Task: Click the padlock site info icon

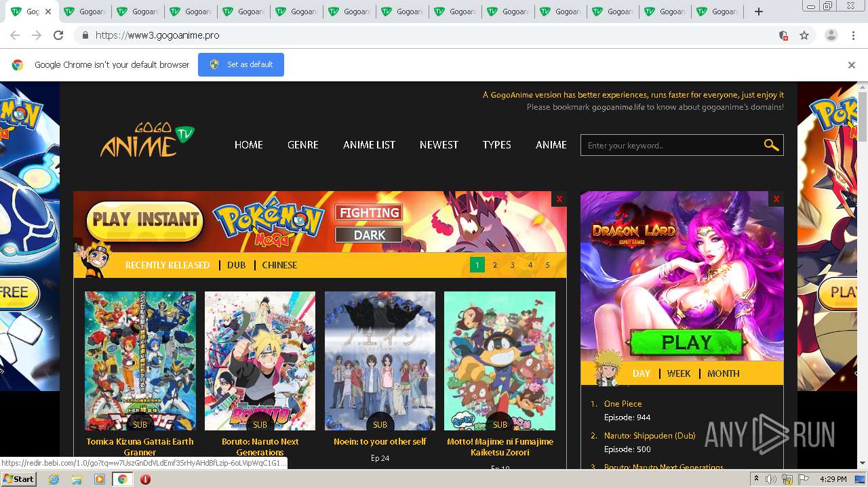Action: [85, 35]
